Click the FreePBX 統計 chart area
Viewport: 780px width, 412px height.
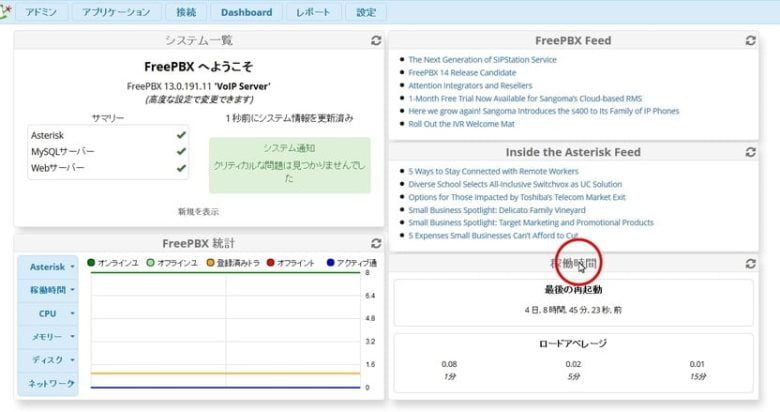[x=225, y=330]
